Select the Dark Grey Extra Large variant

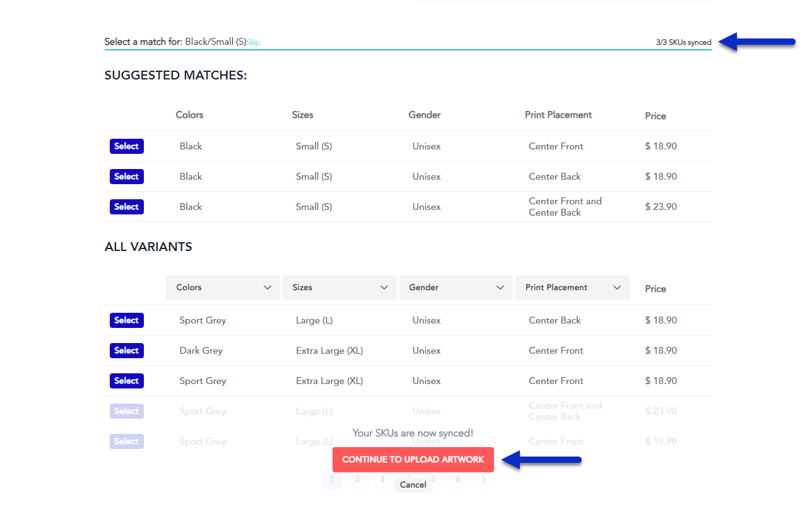pos(126,350)
